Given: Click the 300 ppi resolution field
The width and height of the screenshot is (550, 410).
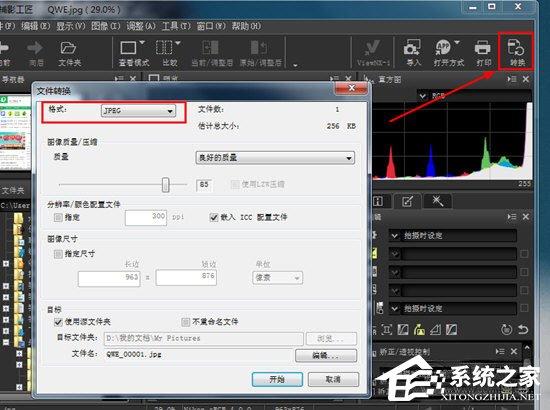Looking at the screenshot, I should point(146,217).
